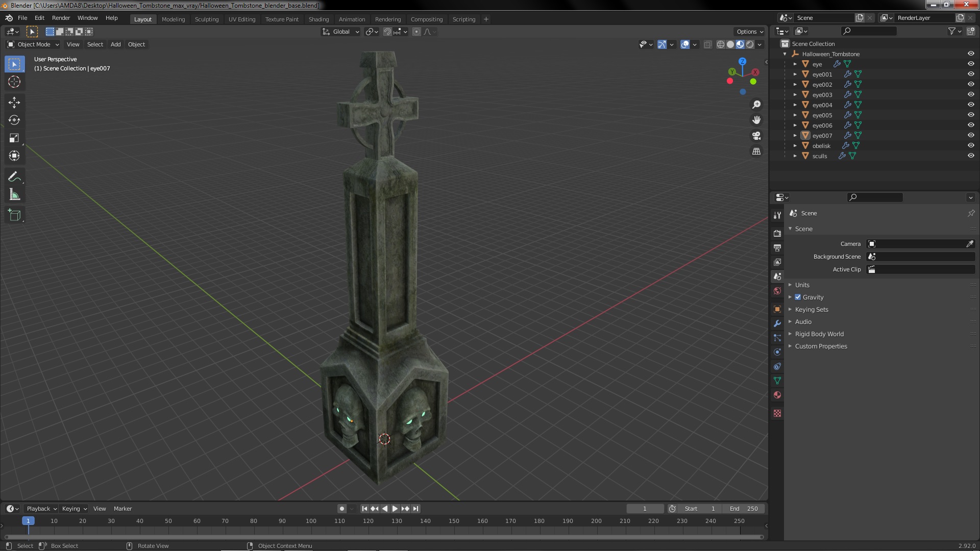The image size is (980, 551).
Task: Open the Object Mode dropdown
Action: [x=33, y=44]
